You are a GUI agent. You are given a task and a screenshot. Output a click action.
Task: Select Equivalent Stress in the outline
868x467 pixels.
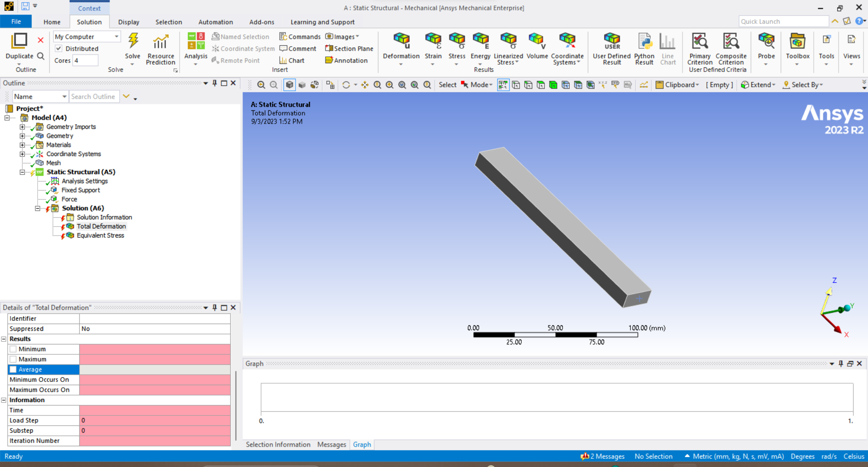tap(100, 235)
